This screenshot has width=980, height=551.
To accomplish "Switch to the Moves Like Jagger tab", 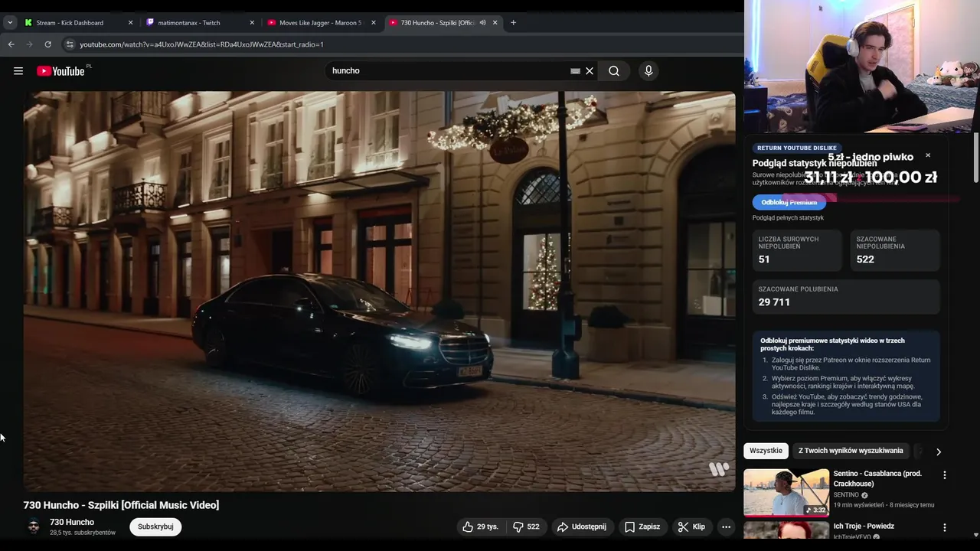I will tap(322, 23).
